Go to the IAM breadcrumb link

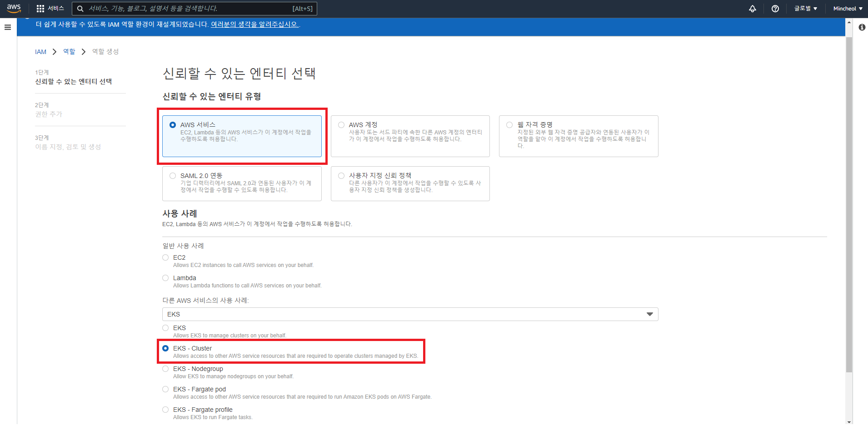pyautogui.click(x=41, y=52)
